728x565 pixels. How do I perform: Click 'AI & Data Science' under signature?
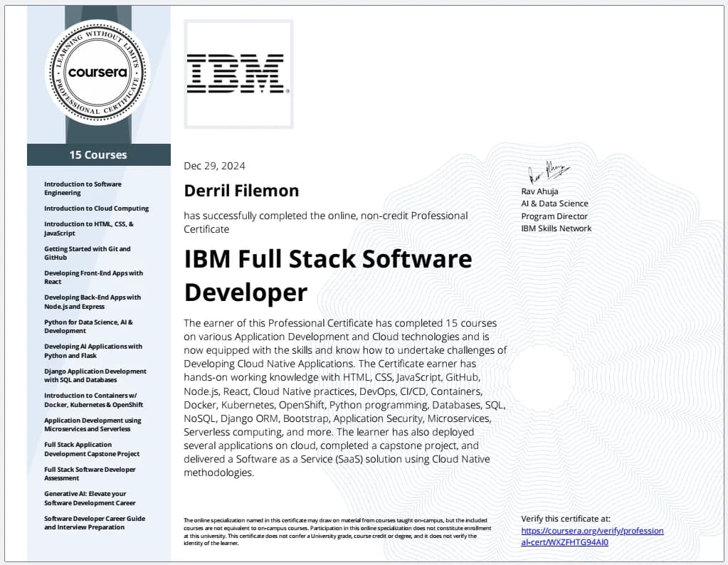point(554,204)
